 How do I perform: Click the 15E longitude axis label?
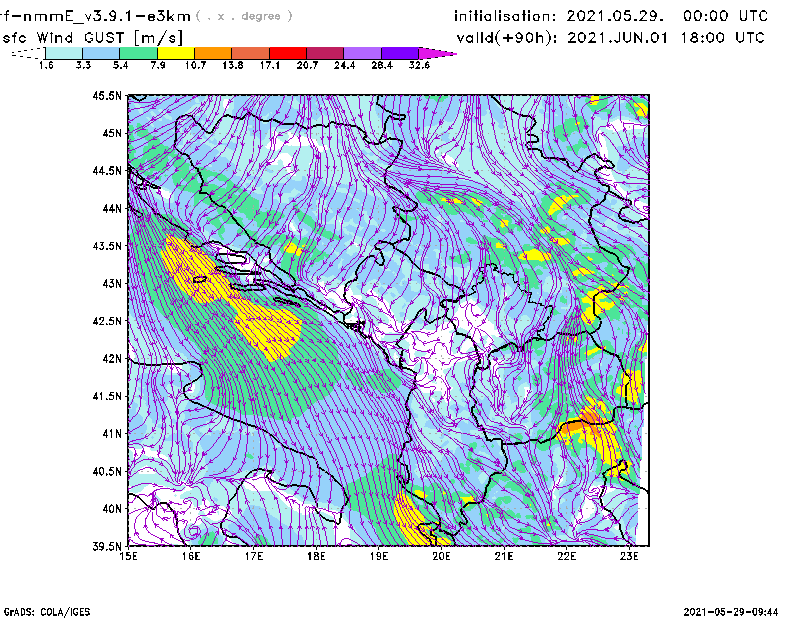(x=128, y=556)
